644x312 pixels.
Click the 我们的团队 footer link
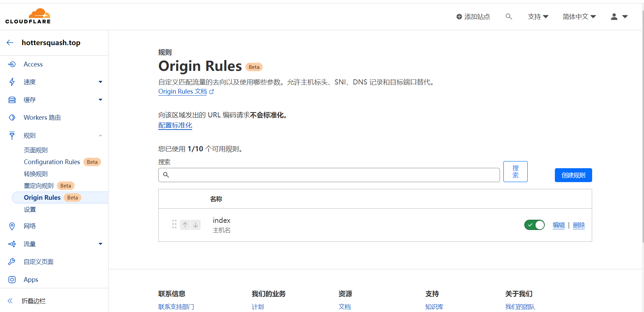pyautogui.click(x=520, y=307)
